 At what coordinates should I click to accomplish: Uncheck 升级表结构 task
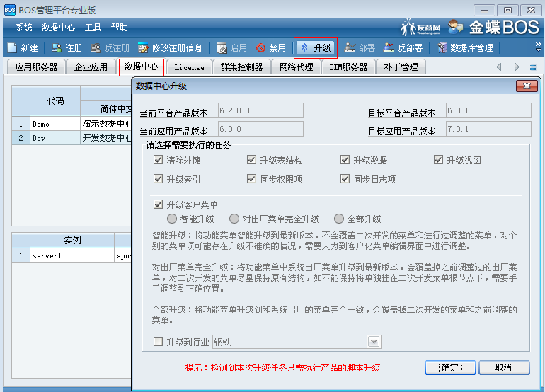pyautogui.click(x=252, y=160)
